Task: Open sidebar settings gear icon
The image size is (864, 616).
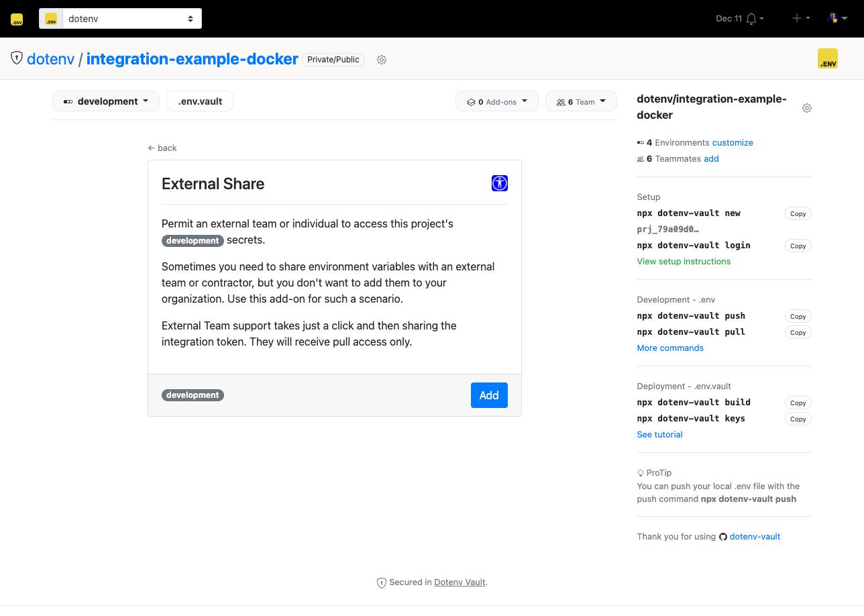Action: 807,108
